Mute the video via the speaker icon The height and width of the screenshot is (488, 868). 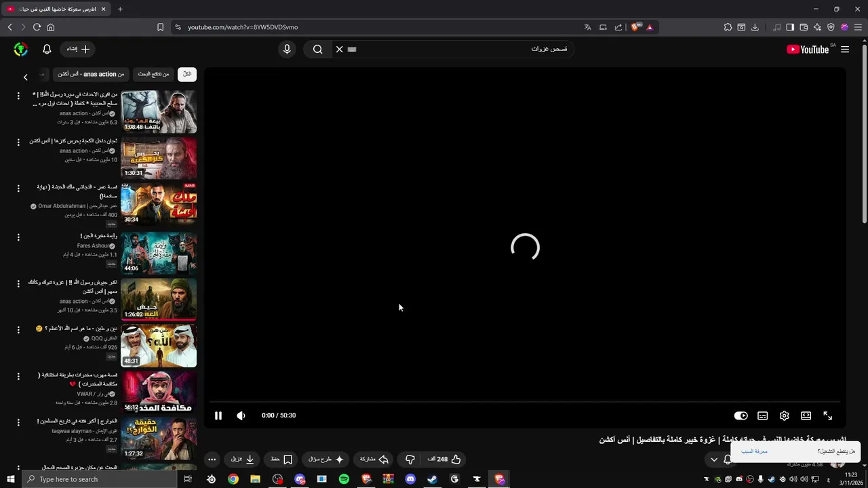point(241,415)
